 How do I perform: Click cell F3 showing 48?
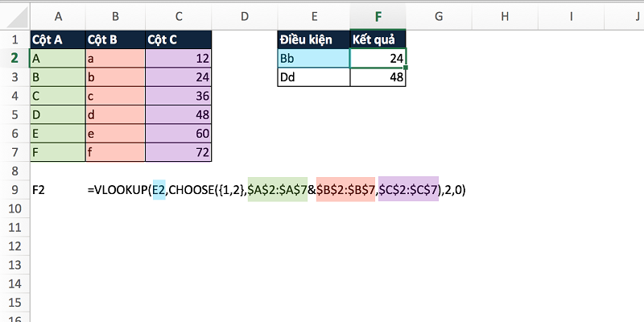(x=378, y=77)
